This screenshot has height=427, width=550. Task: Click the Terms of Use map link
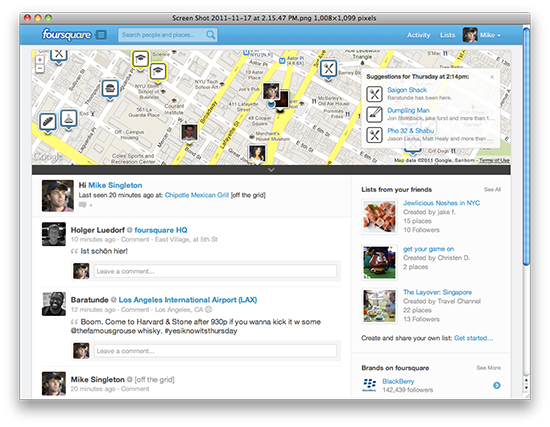coord(494,160)
